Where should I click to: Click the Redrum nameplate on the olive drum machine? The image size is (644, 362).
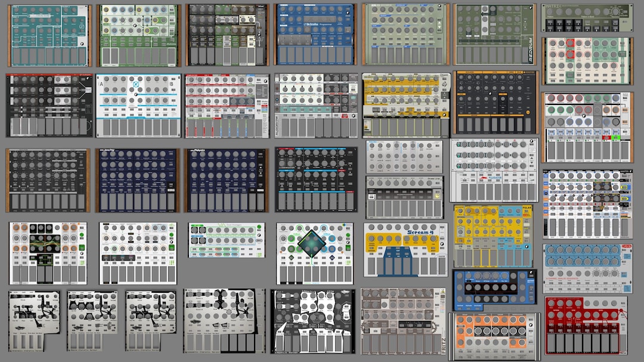click(x=530, y=50)
